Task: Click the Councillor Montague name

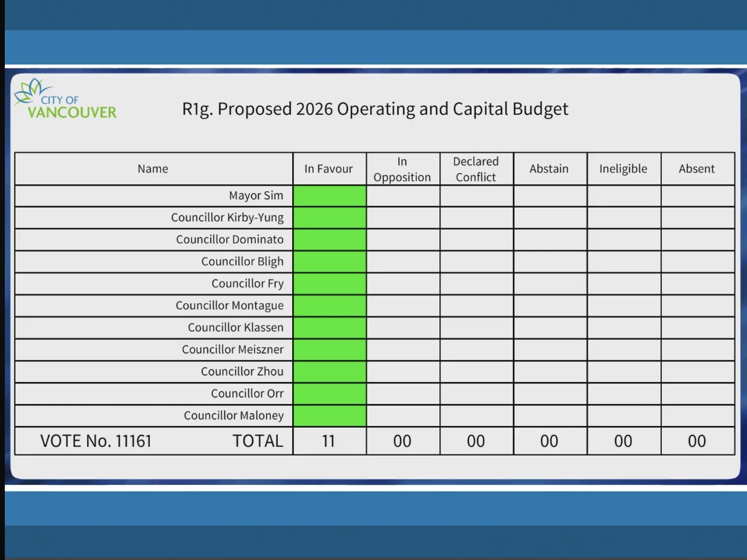Action: coord(230,306)
